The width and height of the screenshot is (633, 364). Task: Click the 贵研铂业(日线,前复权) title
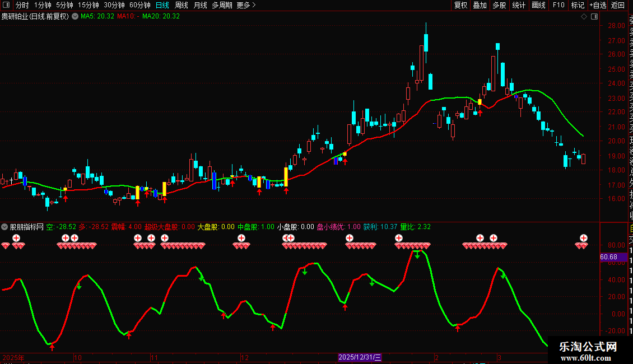click(x=35, y=16)
